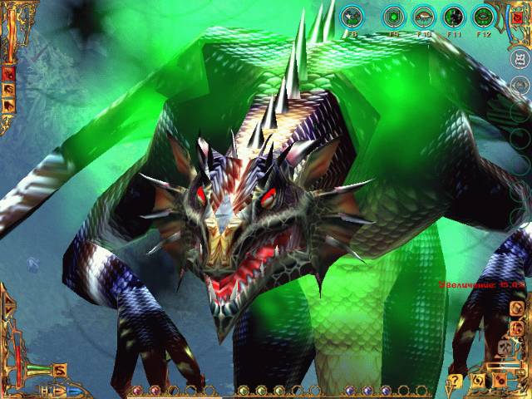The height and width of the screenshot is (399, 532).
Task: Click the first green gem slot
Action: pos(243,391)
